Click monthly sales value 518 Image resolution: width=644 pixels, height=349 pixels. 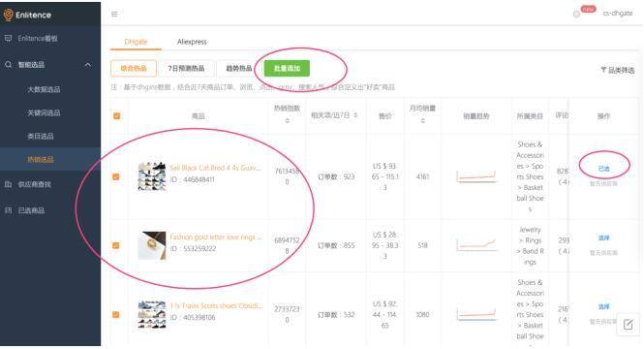[x=422, y=245]
